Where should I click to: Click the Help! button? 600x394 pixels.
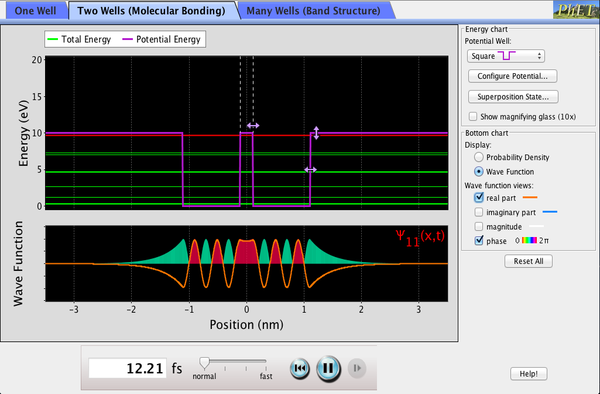tap(528, 374)
